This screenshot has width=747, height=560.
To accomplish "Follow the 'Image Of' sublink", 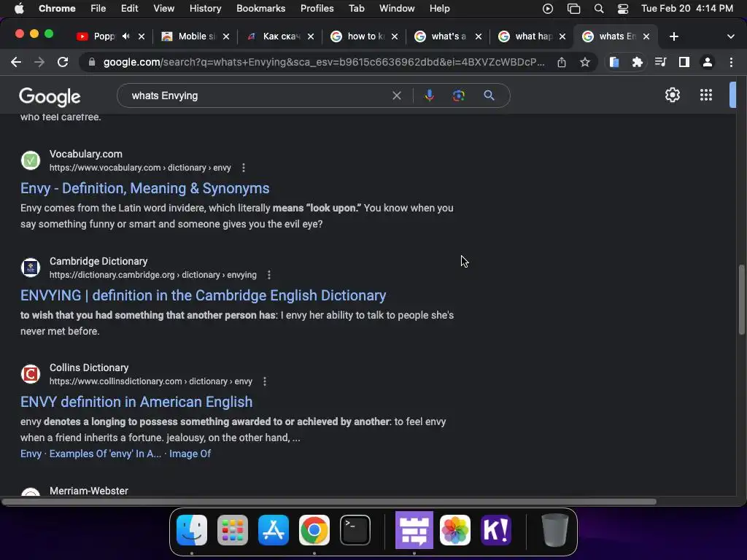I will (x=190, y=454).
